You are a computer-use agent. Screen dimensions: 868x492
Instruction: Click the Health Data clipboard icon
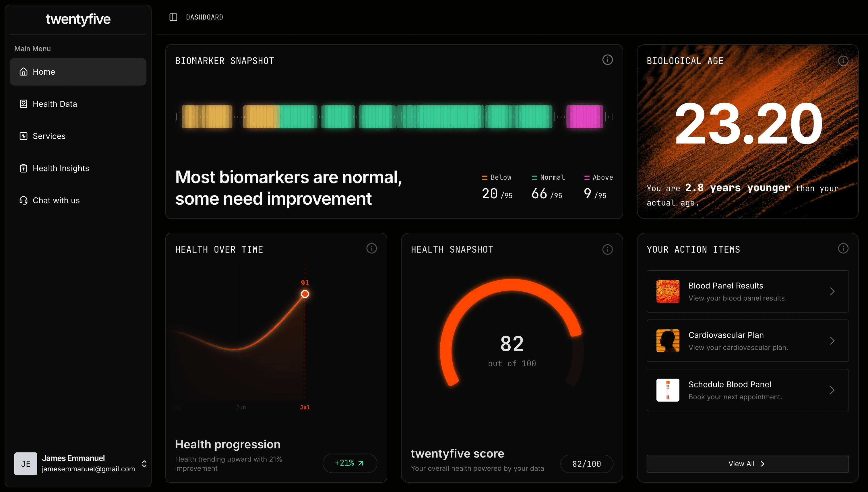pos(23,104)
